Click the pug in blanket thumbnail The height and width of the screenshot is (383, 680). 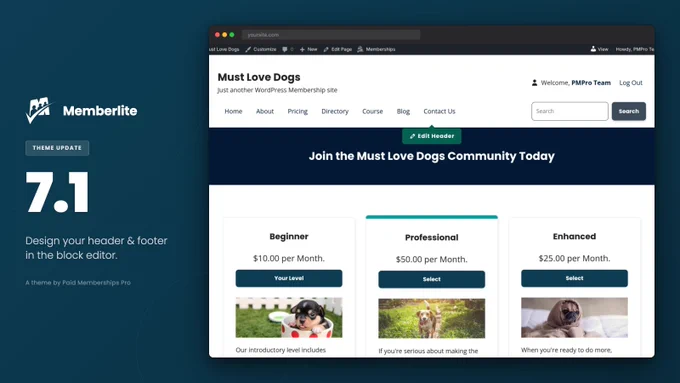pos(574,318)
